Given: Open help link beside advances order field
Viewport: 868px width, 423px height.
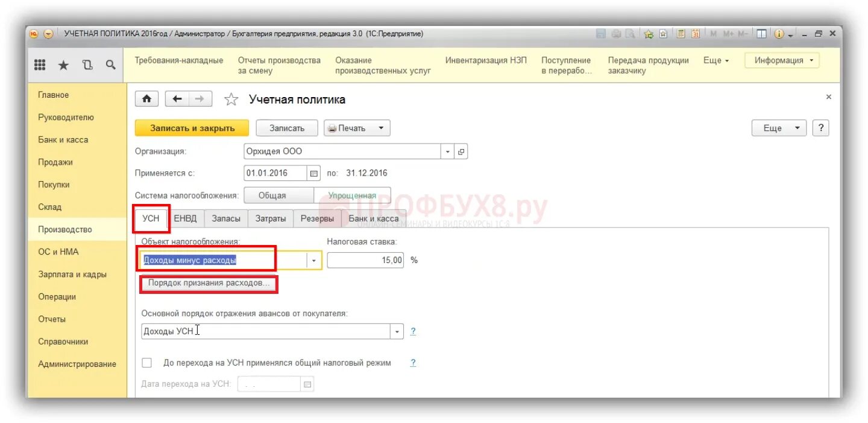Looking at the screenshot, I should (413, 331).
